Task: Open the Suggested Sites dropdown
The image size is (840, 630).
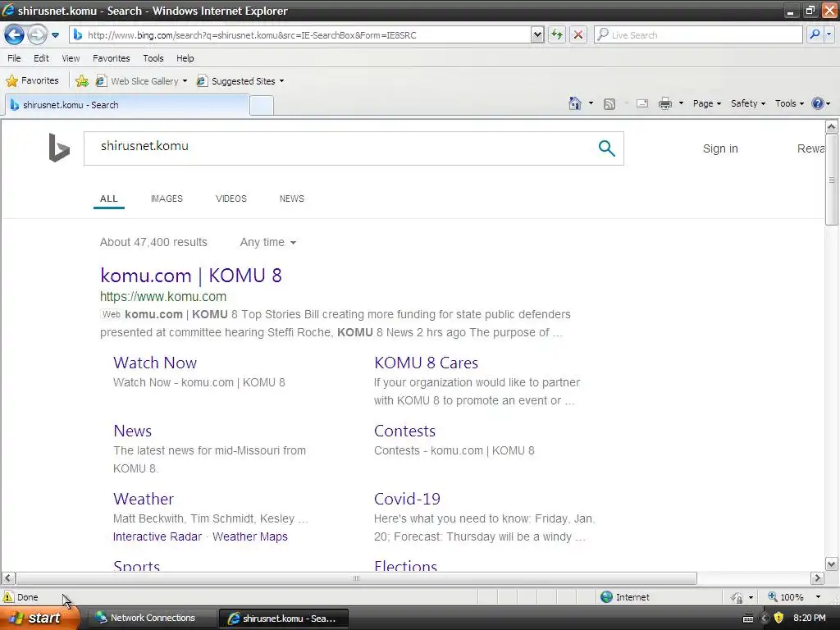Action: (240, 81)
